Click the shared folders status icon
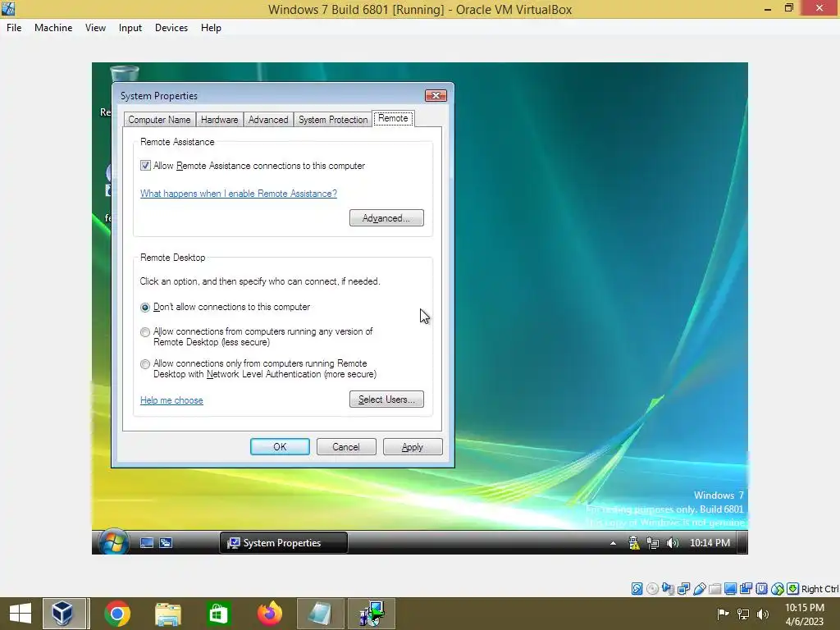 [714, 589]
